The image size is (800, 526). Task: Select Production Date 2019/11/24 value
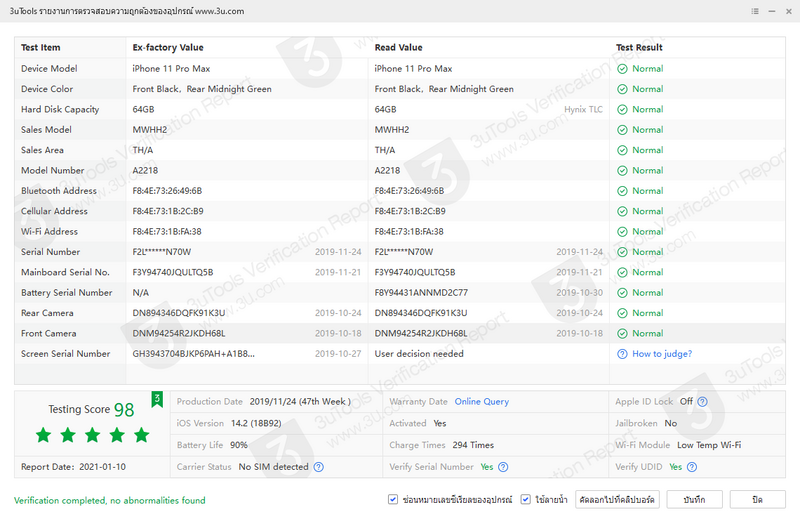300,402
